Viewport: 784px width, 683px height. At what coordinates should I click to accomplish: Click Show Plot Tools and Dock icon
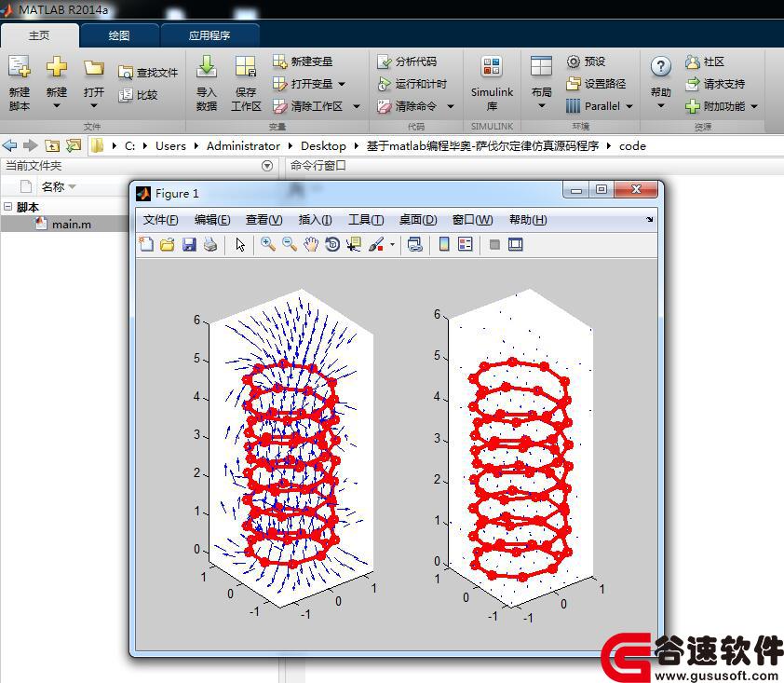coord(516,244)
